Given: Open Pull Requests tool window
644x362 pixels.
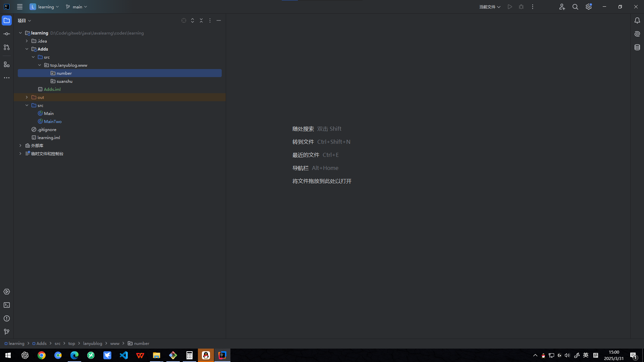Looking at the screenshot, I should pos(7,47).
